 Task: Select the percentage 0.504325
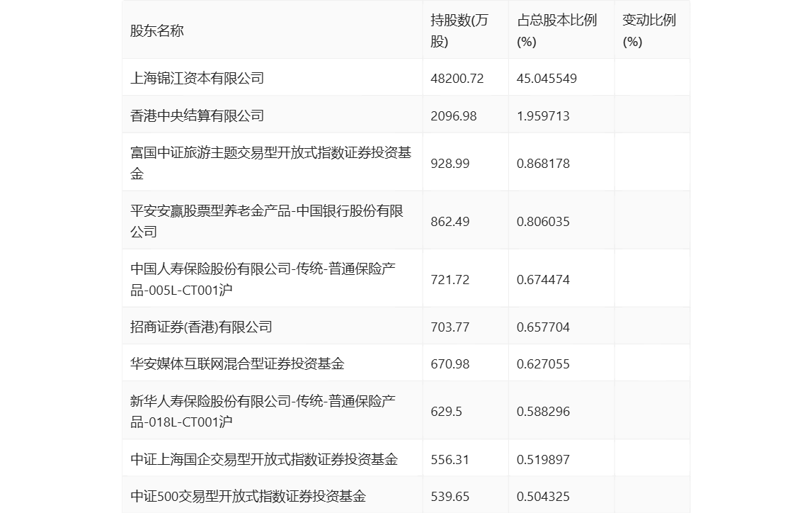(543, 497)
